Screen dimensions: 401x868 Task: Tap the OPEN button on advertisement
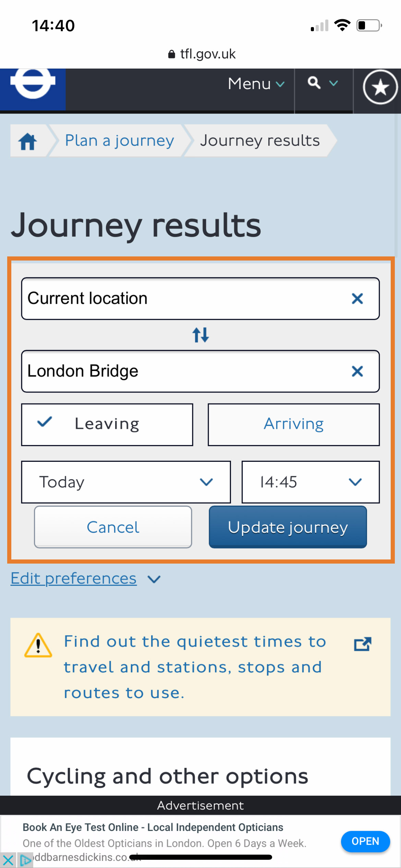pyautogui.click(x=365, y=841)
